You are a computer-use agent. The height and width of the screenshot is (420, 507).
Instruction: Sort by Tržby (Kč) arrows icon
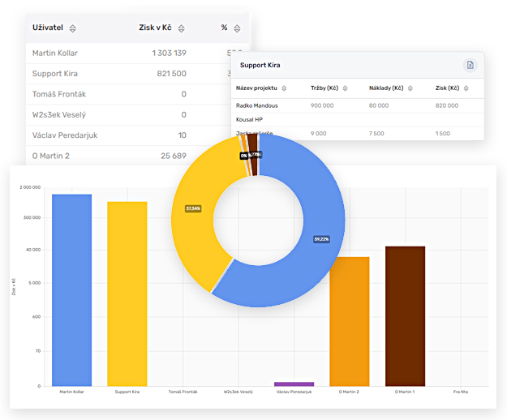coord(346,88)
